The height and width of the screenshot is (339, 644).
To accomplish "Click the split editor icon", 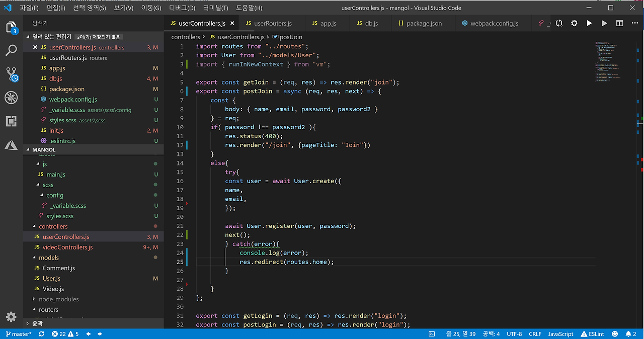I will pyautogui.click(x=619, y=23).
